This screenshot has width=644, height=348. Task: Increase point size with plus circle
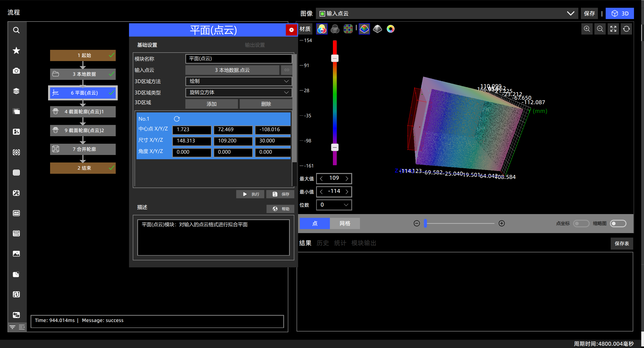(x=501, y=223)
